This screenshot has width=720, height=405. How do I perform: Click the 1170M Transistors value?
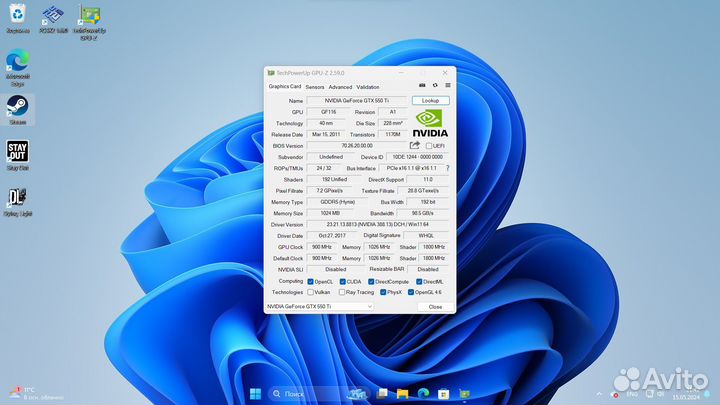pyautogui.click(x=393, y=135)
